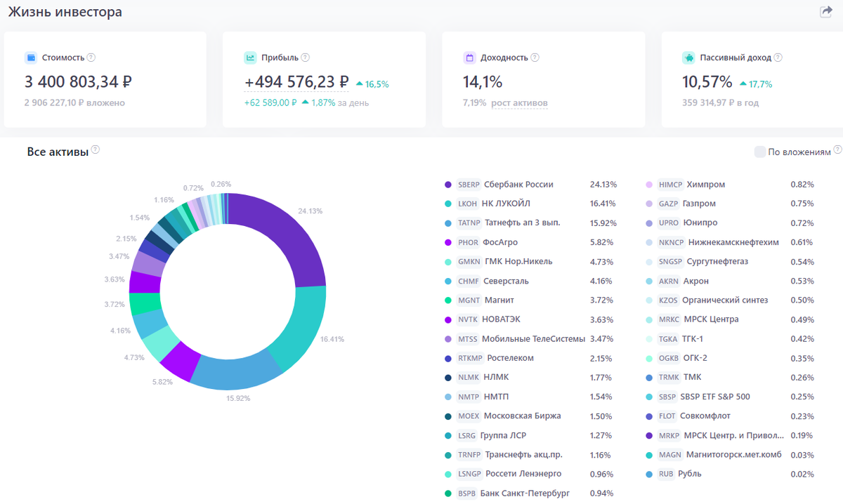The image size is (843, 504).
Task: Click the 10,57% passive income value
Action: (707, 82)
